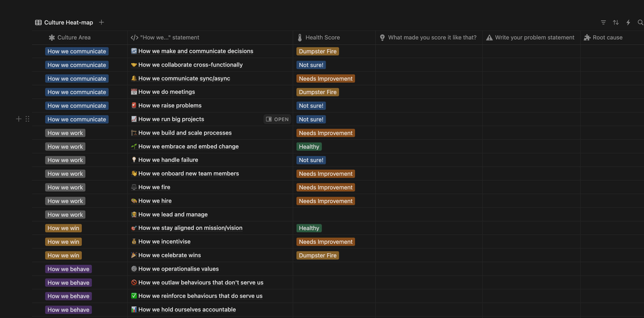This screenshot has width=644, height=318.
Task: Open sort options with the arrows icon
Action: coord(615,23)
